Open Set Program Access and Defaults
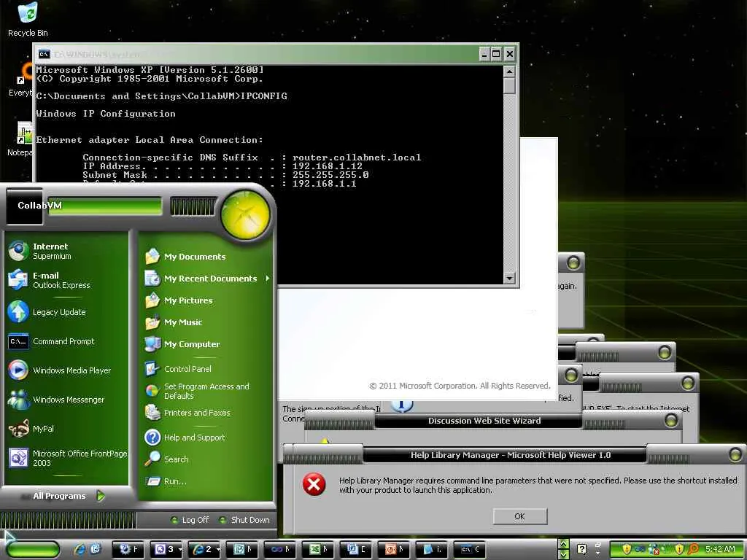Screen dimensions: 747x560 click(x=206, y=391)
